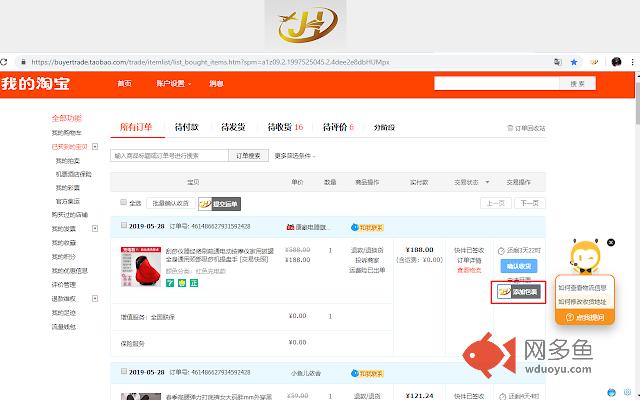Click the 退款/退换货 link for first order
640x400 pixels.
tap(367, 250)
